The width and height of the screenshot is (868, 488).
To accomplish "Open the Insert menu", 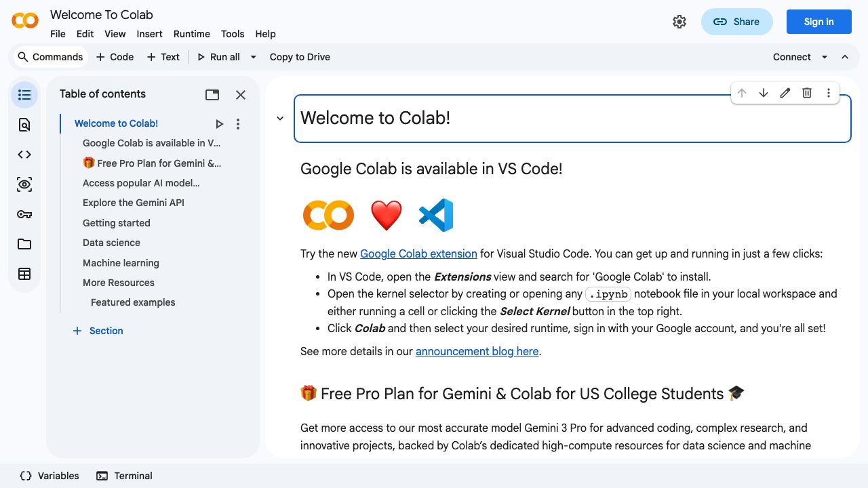I will pyautogui.click(x=149, y=34).
